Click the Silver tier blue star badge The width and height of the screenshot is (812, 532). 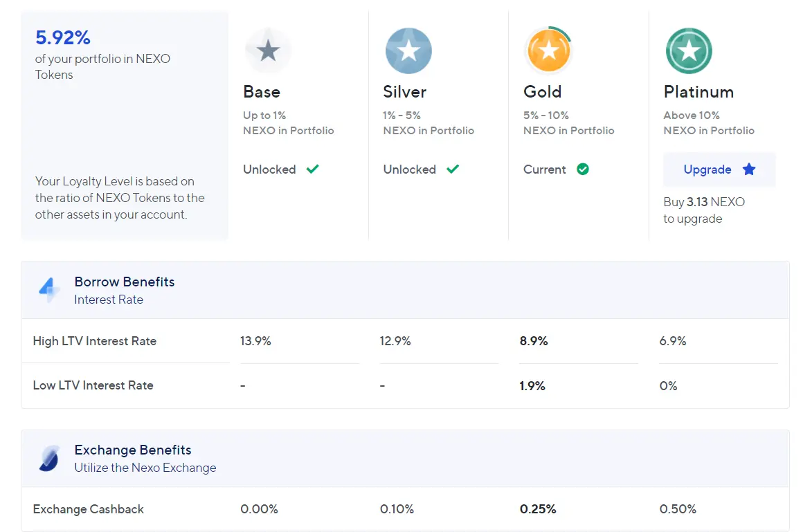(408, 51)
